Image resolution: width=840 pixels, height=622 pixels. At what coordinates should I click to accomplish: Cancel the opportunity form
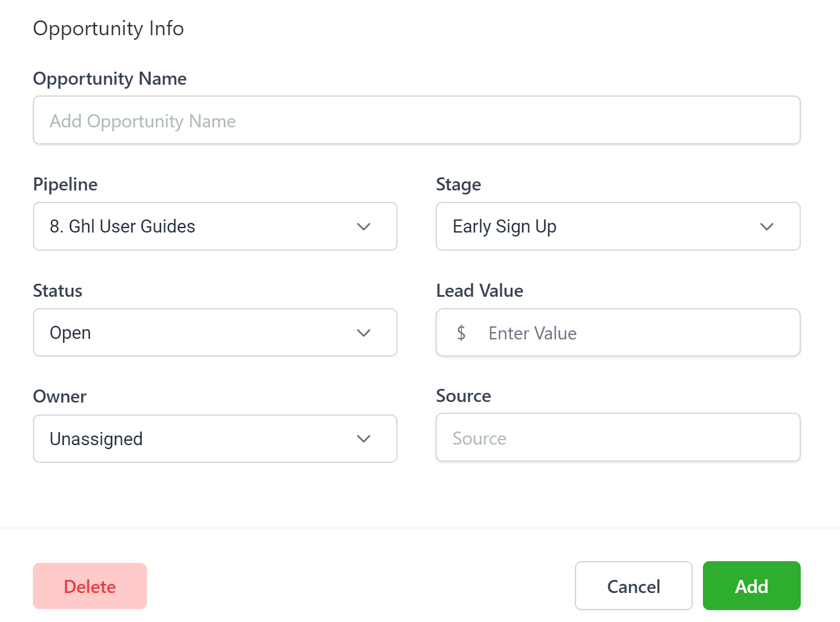click(x=633, y=586)
